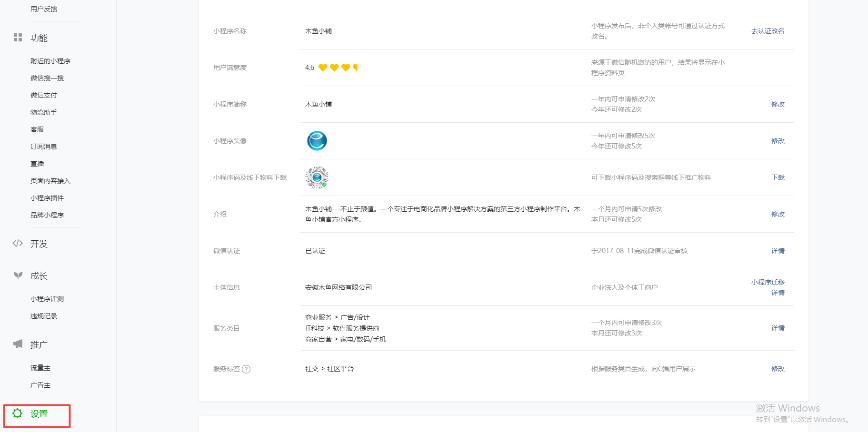The width and height of the screenshot is (868, 432).
Task: Open 流量主 menu item
Action: [40, 368]
